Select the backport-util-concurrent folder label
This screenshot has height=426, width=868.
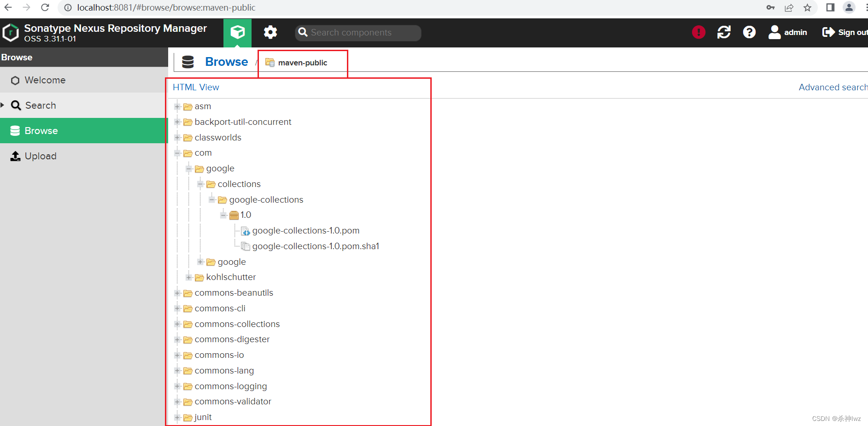pyautogui.click(x=243, y=122)
